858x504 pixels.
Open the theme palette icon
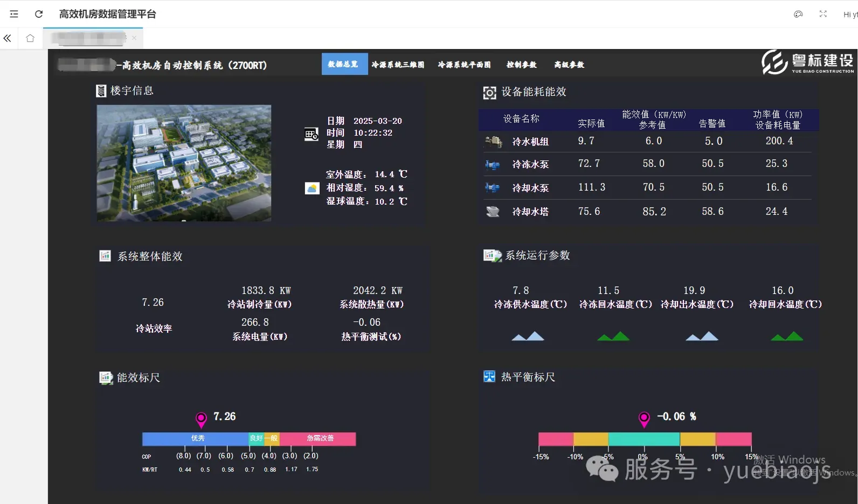click(x=798, y=14)
